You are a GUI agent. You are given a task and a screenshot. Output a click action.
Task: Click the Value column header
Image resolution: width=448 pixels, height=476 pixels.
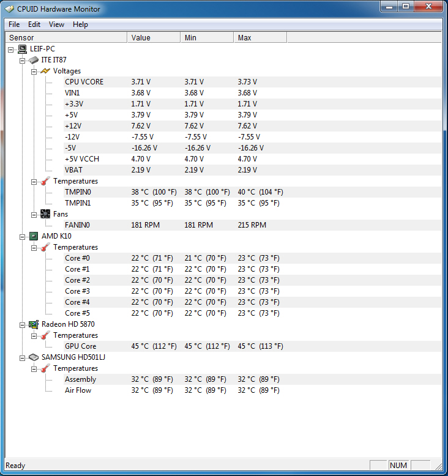tap(154, 38)
